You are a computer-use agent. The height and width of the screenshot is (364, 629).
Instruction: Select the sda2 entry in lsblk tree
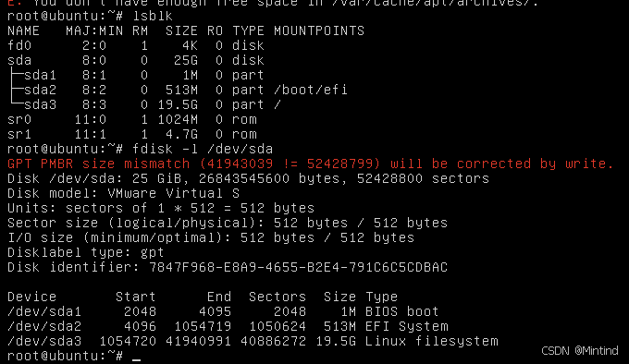point(40,90)
